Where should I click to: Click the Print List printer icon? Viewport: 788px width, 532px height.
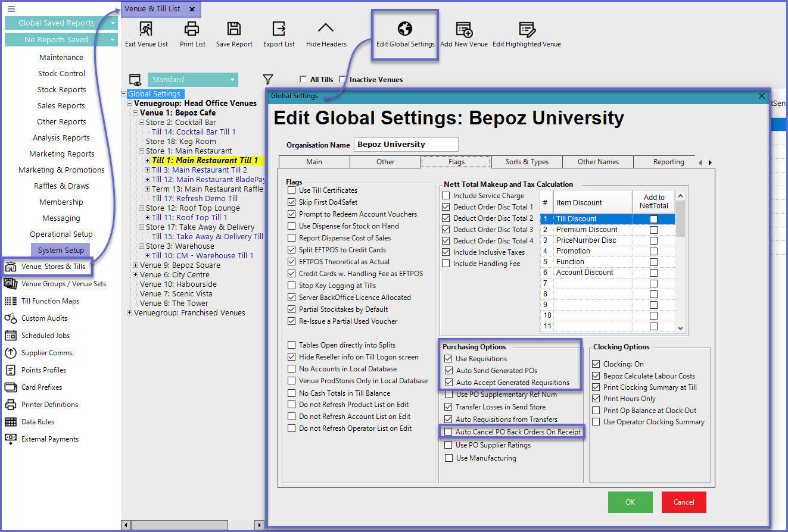pyautogui.click(x=192, y=29)
